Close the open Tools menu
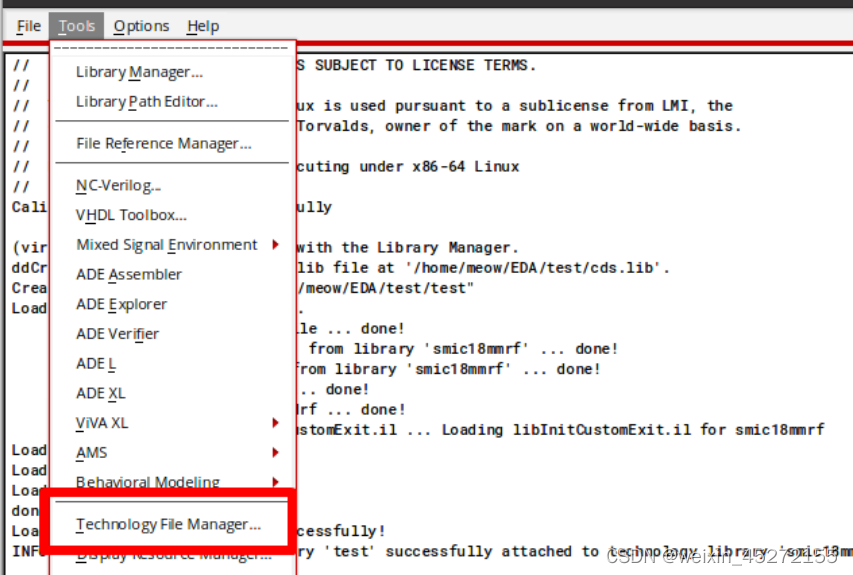The width and height of the screenshot is (853, 575). tap(77, 26)
